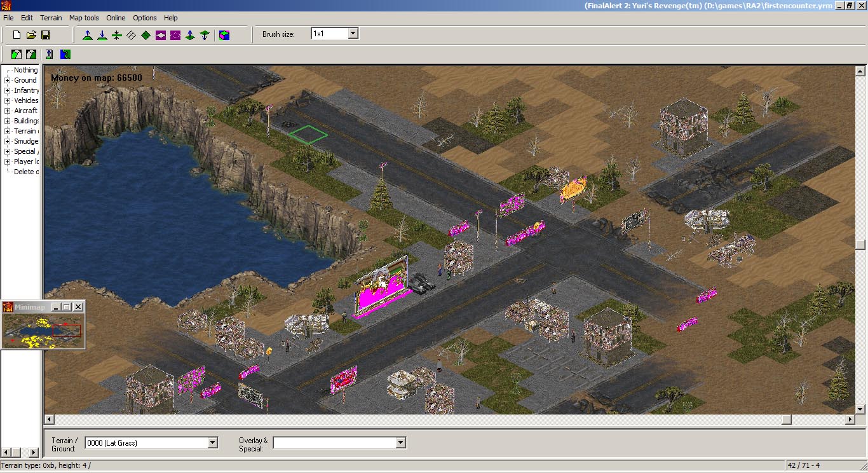Click the first green cliff tool icon
The width and height of the screenshot is (868, 473).
(x=17, y=55)
